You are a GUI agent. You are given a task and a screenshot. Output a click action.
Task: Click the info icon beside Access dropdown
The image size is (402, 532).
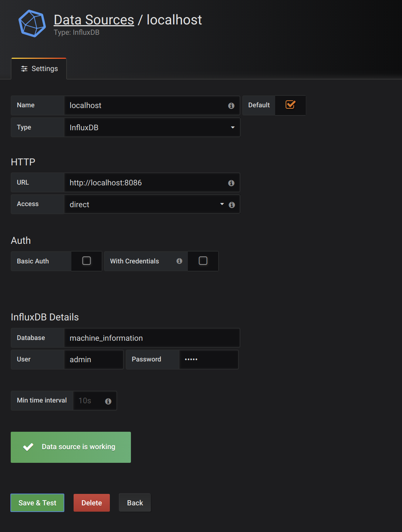[232, 205]
